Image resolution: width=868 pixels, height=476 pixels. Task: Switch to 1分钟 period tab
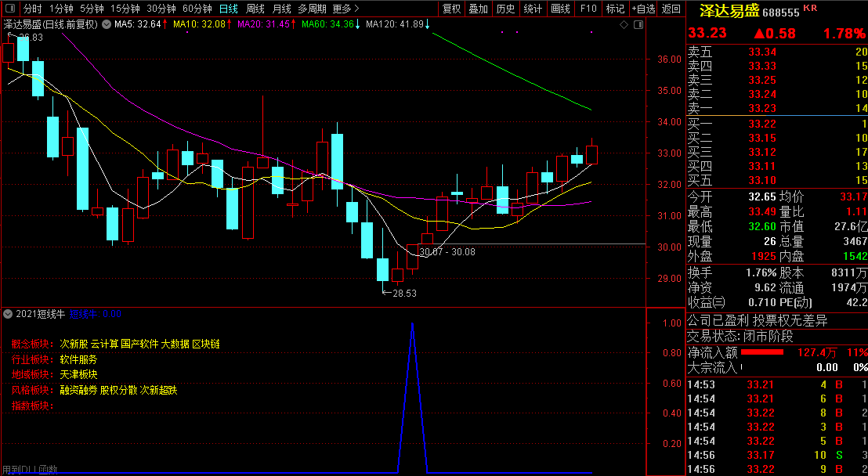coord(61,9)
